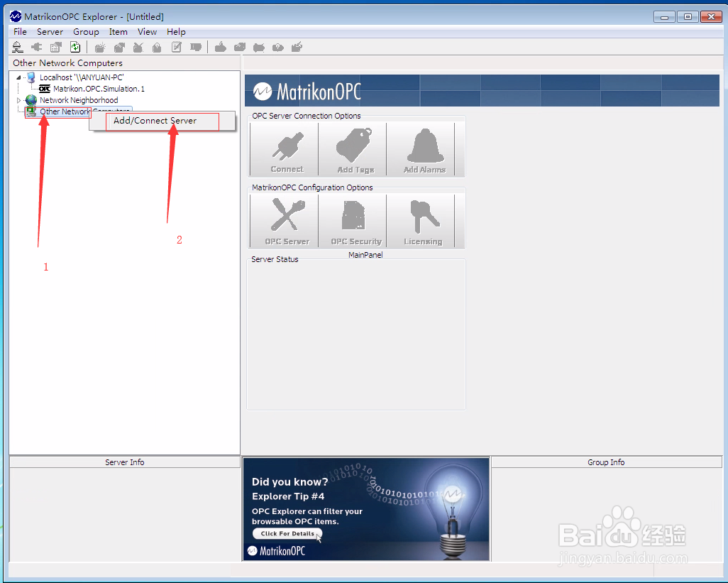The image size is (728, 583).
Task: Open the Item menu
Action: 118,31
